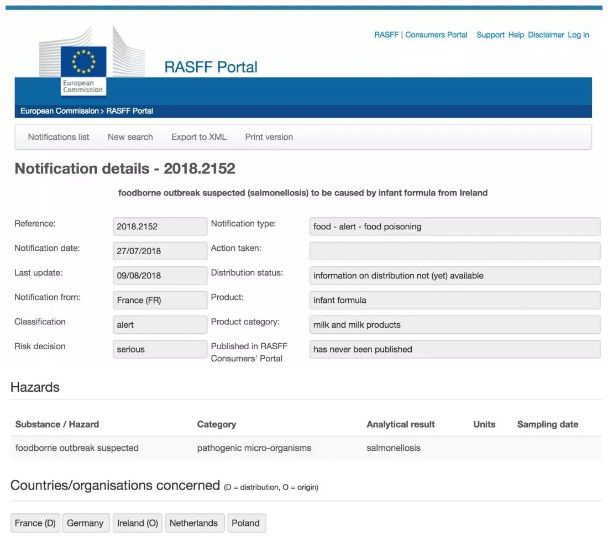Click the Classification field alert

[160, 324]
